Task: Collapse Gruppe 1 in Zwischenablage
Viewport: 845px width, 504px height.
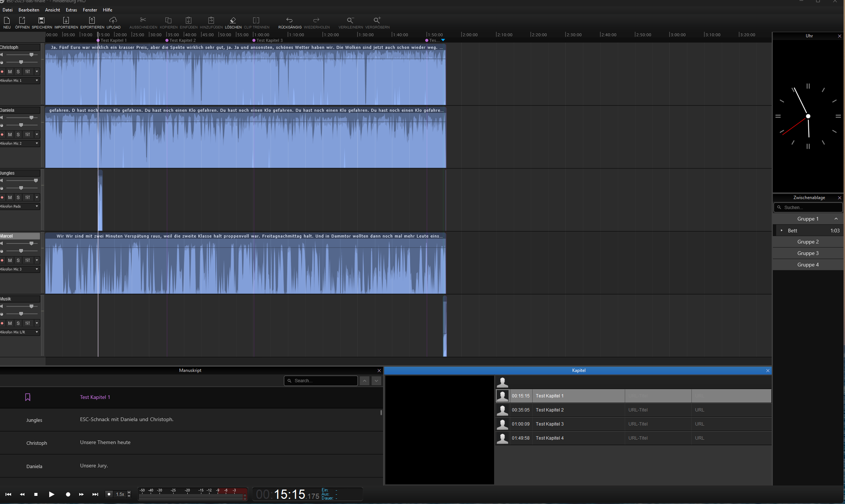Action: point(836,219)
